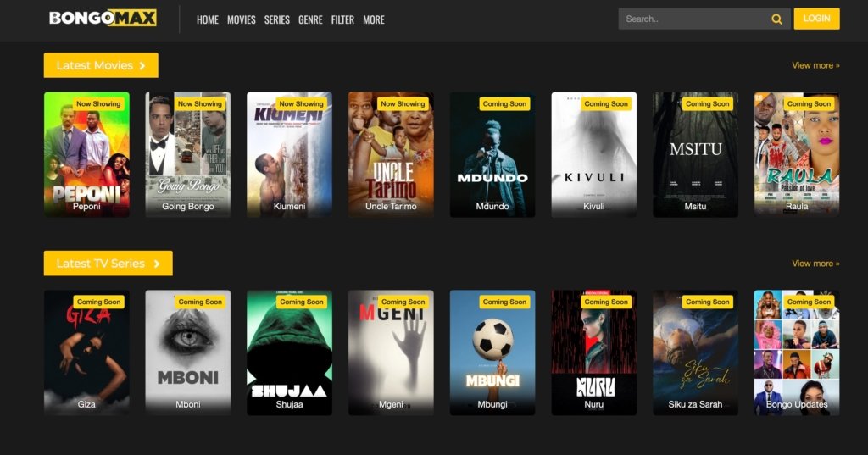Click the BongoMax logo

point(103,19)
